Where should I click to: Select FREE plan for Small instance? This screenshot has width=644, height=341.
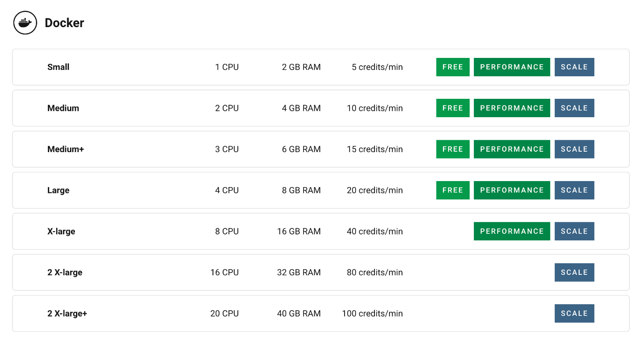(453, 67)
